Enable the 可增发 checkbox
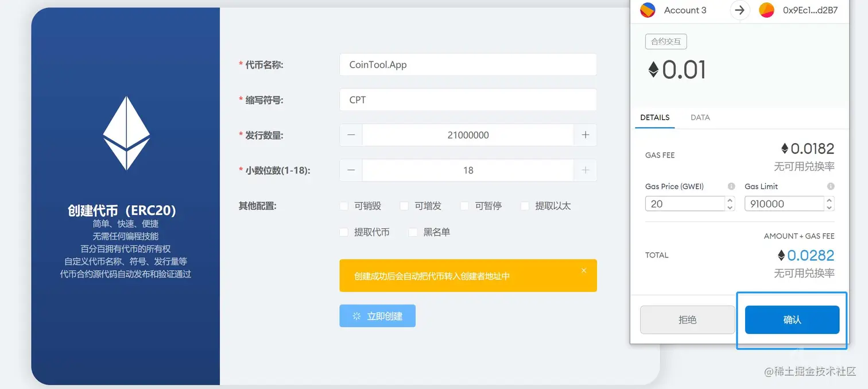 [x=404, y=206]
